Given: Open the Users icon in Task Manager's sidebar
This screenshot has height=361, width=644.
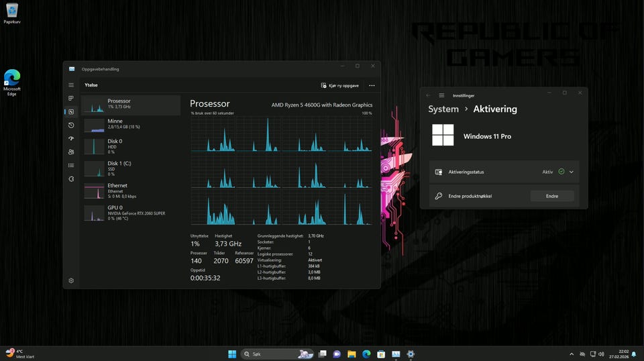Looking at the screenshot, I should (71, 152).
